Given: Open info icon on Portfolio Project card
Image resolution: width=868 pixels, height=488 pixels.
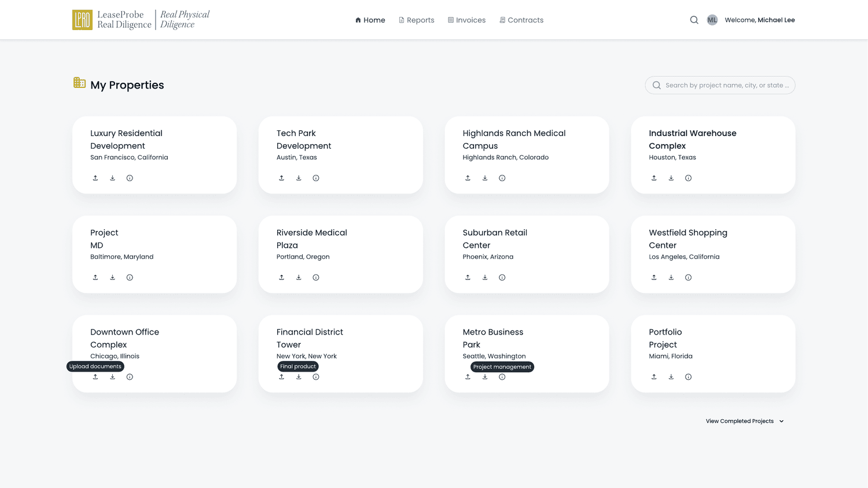Looking at the screenshot, I should pyautogui.click(x=688, y=377).
